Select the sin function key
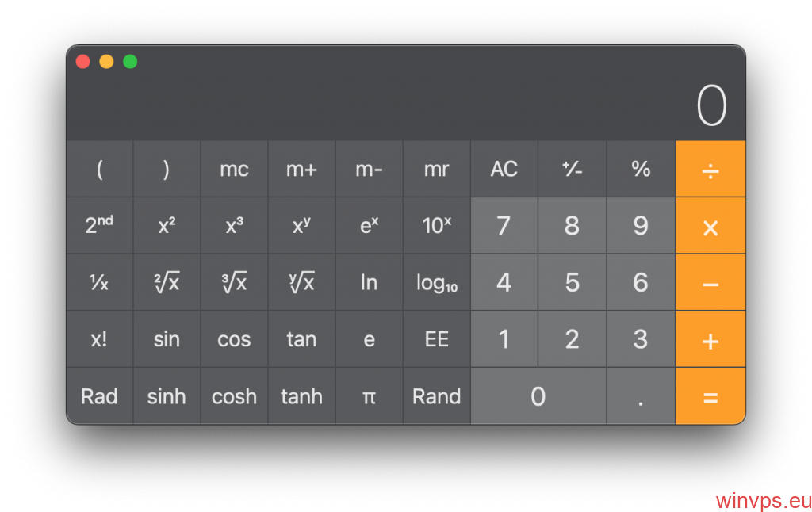 [x=167, y=339]
